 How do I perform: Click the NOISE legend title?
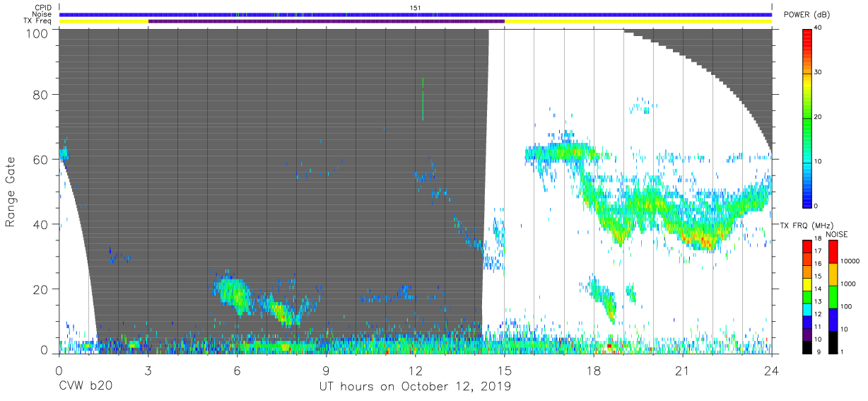click(836, 234)
